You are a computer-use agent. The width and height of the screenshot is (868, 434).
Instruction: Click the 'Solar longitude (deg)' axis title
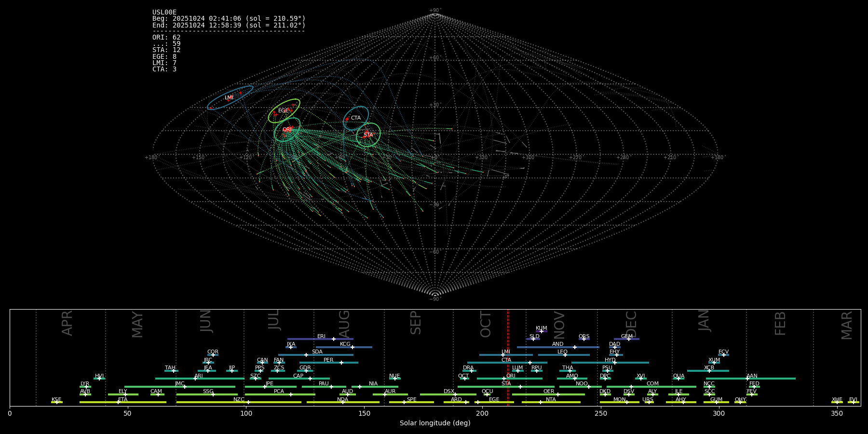point(435,423)
